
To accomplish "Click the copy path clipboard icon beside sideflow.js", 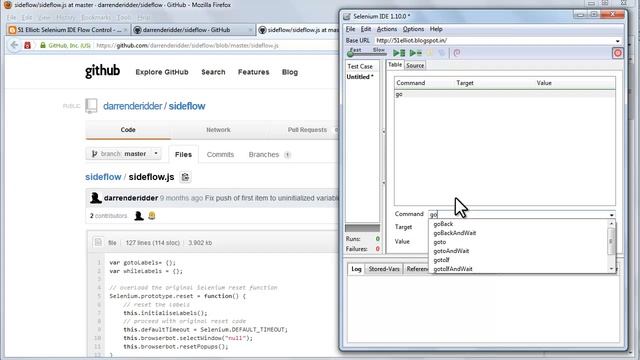I will click(185, 177).
